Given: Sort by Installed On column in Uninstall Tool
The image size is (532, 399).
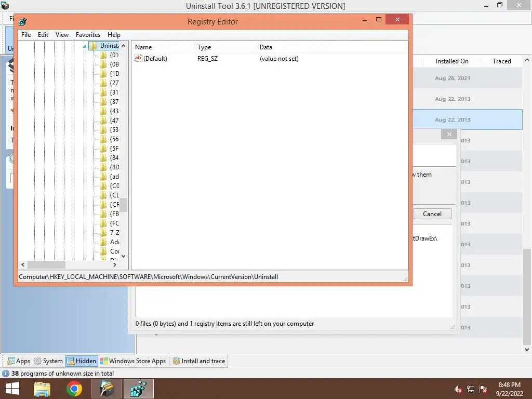Looking at the screenshot, I should [451, 61].
